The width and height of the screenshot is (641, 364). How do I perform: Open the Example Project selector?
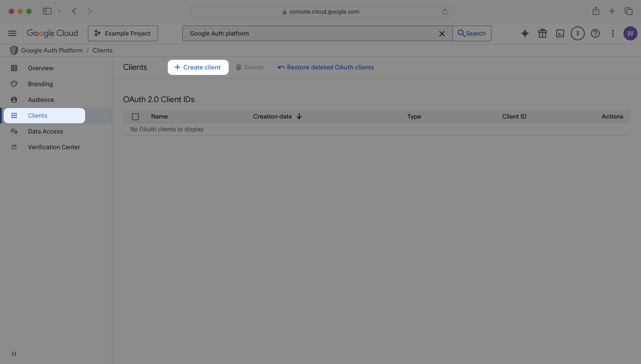point(123,33)
